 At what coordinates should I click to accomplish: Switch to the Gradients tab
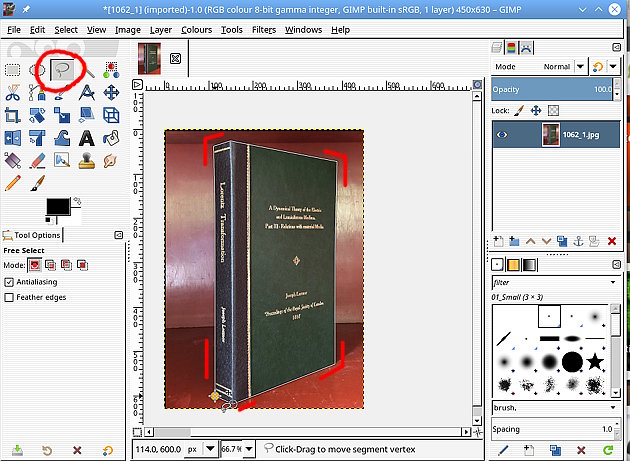point(529,265)
